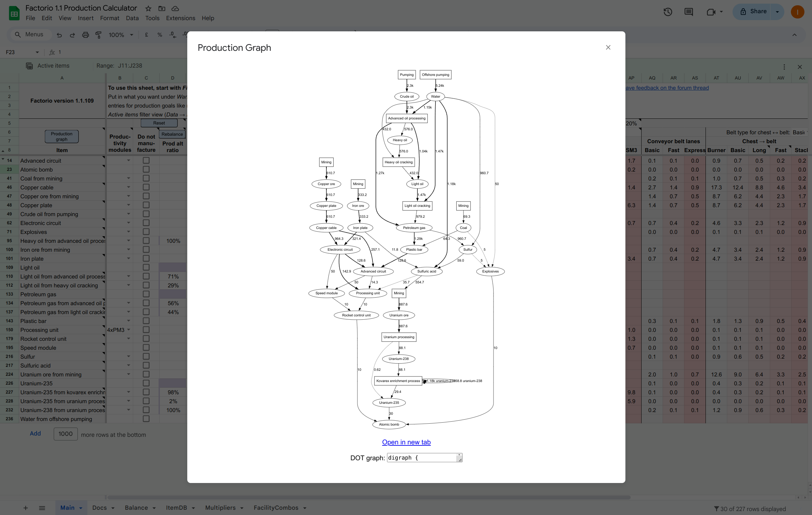Click the Add rows button
Screen dimensions: 812x515
click(35, 434)
